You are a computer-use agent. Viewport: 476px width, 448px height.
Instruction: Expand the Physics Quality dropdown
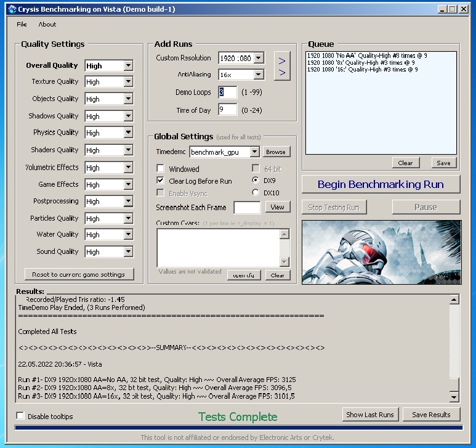pos(129,132)
